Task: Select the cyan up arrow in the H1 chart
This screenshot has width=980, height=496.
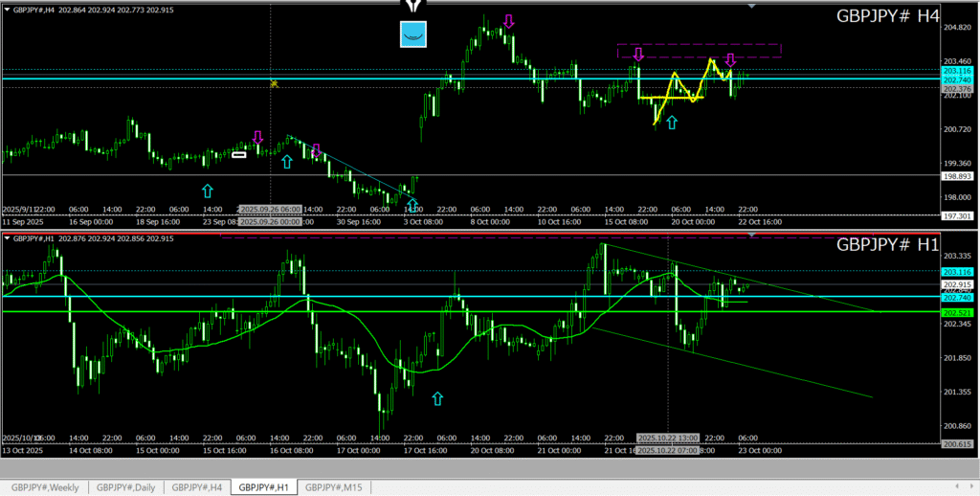Action: click(x=438, y=397)
